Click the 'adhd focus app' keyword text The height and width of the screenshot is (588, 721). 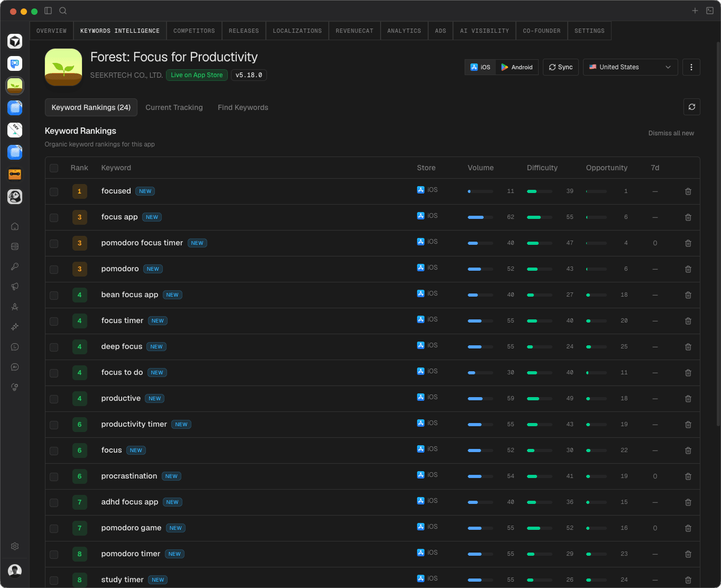[x=130, y=502]
